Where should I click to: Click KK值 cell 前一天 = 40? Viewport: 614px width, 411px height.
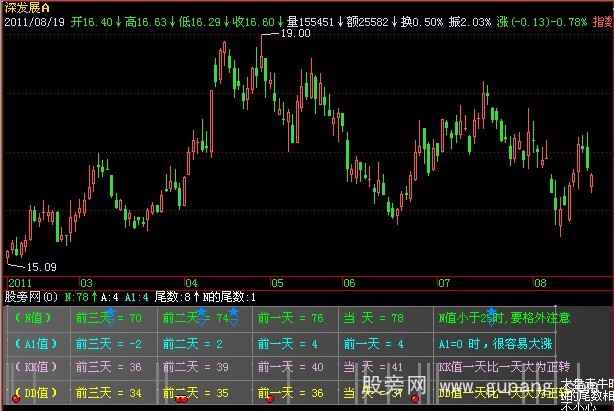point(291,367)
